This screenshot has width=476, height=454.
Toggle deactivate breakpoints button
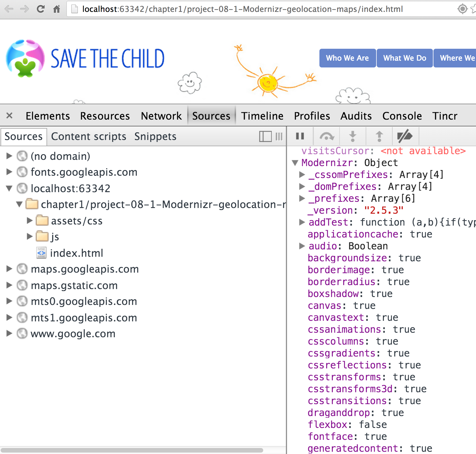click(x=405, y=136)
